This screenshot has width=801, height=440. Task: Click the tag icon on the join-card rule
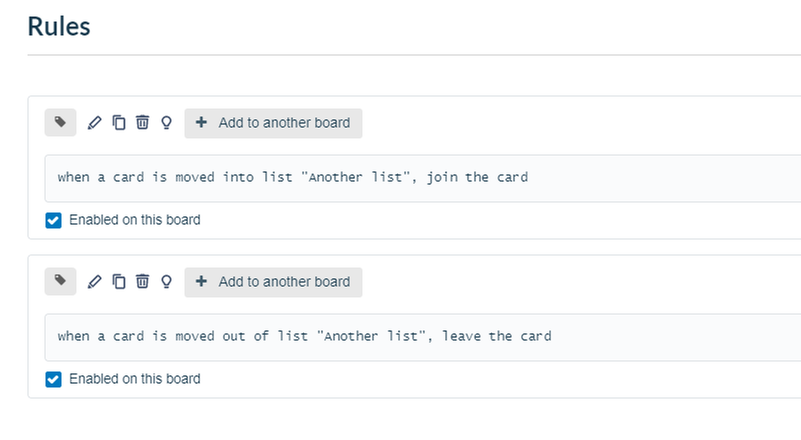tap(60, 123)
